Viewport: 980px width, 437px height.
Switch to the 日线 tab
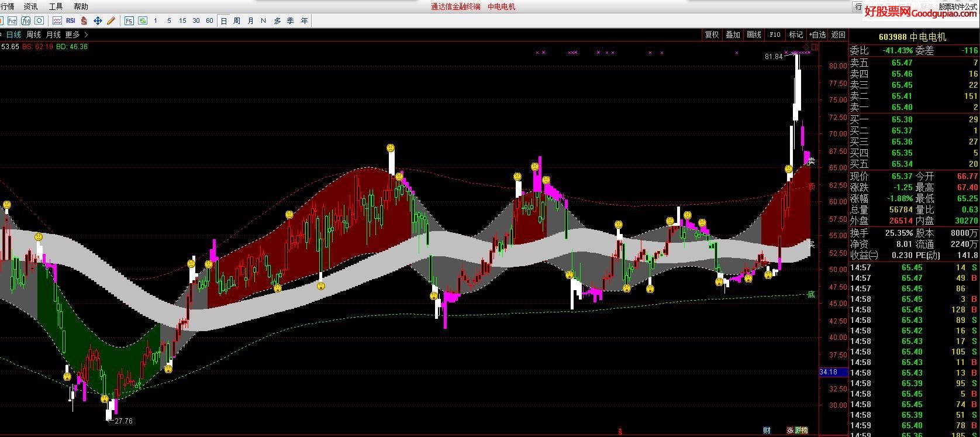13,35
